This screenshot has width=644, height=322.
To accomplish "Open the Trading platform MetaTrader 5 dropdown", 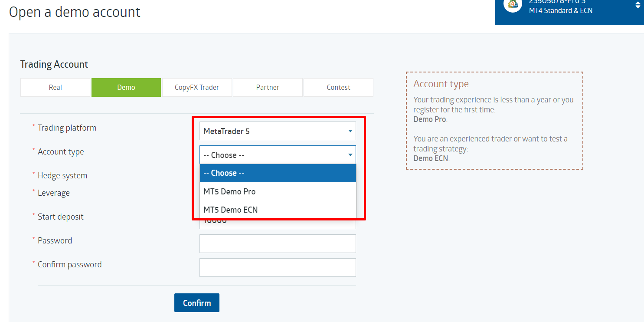I will [x=278, y=131].
